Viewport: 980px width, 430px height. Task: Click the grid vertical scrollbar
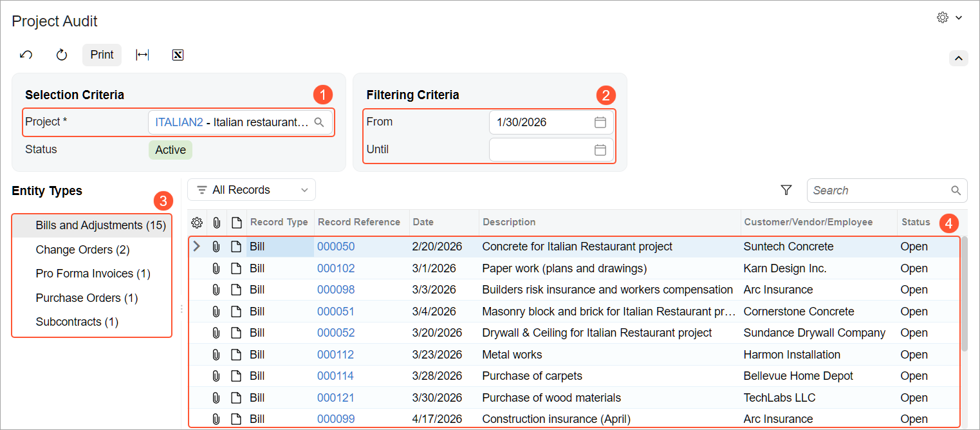click(x=965, y=295)
